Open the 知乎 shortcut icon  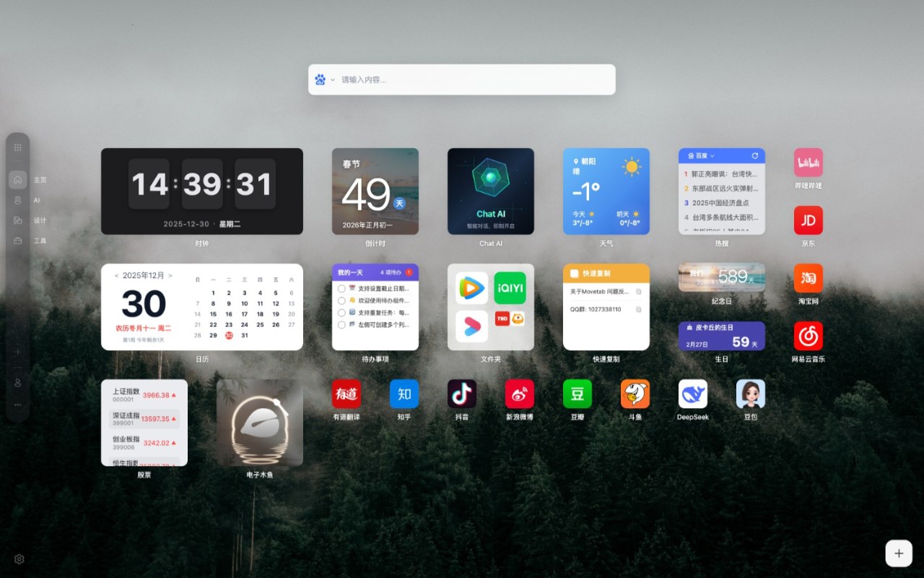(404, 394)
